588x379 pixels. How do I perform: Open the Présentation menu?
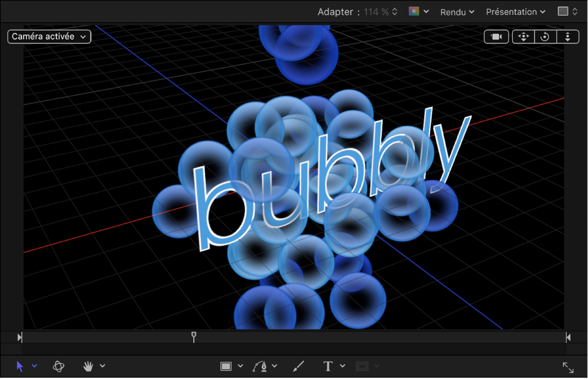click(515, 12)
